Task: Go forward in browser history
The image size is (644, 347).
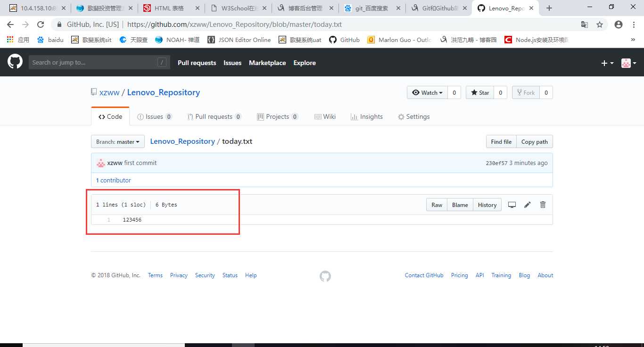Action: click(x=25, y=25)
